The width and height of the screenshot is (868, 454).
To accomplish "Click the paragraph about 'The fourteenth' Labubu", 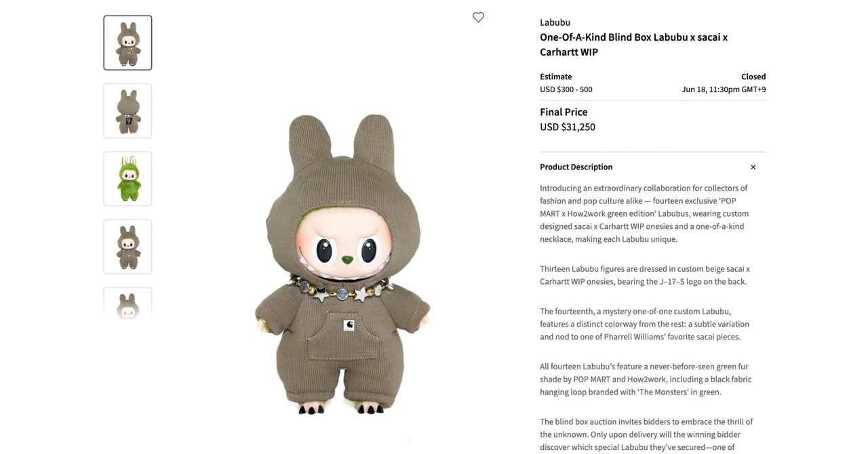I will [x=644, y=324].
